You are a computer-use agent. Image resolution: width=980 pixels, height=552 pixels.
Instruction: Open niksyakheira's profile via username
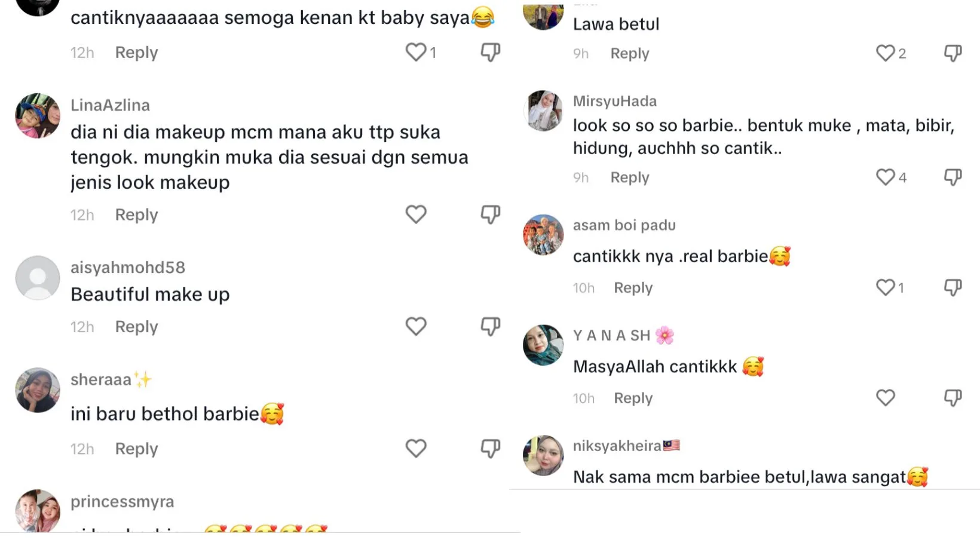coord(617,446)
